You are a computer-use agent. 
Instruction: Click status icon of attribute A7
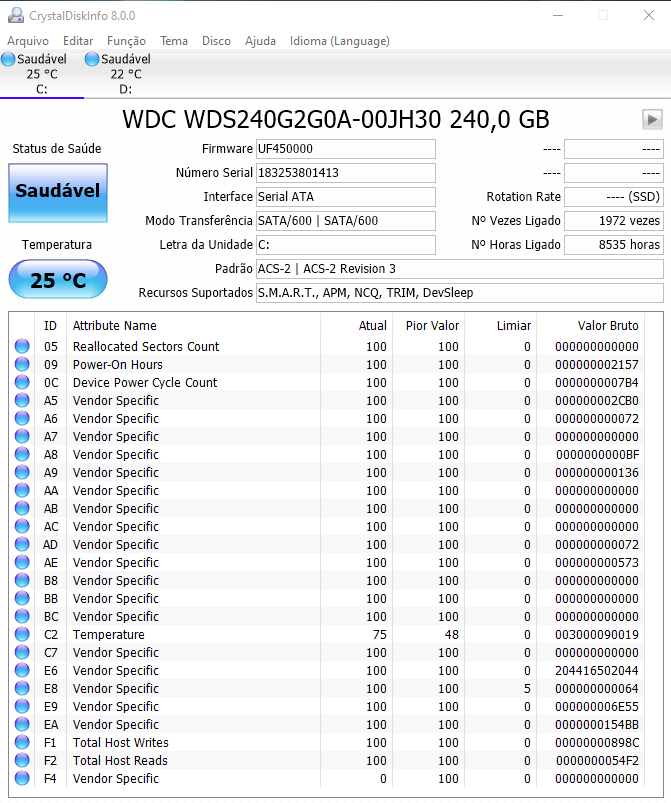22,436
